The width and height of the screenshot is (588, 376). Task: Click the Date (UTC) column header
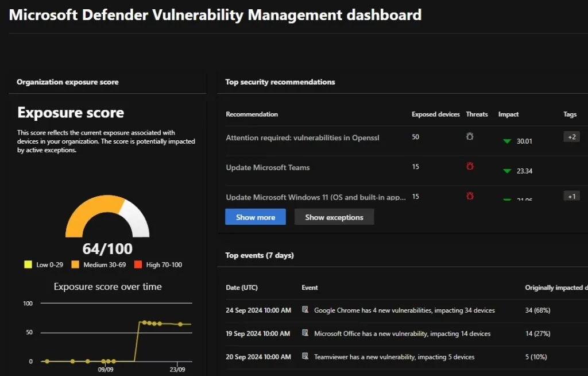[242, 287]
